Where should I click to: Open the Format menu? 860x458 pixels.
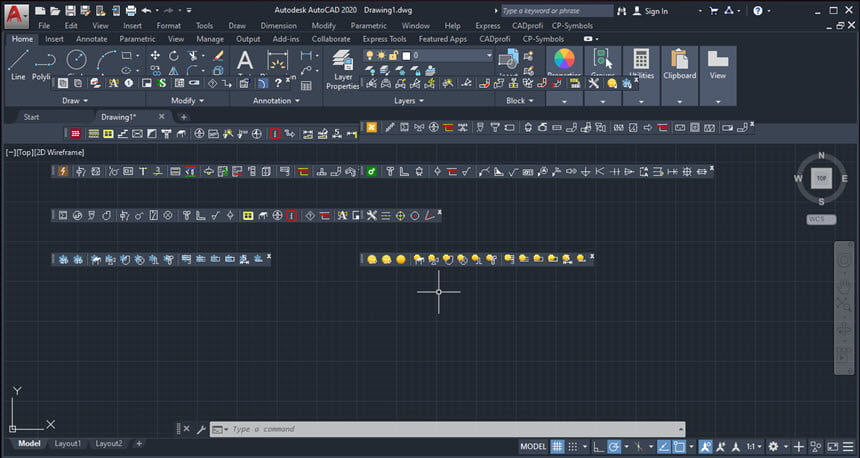coord(168,26)
